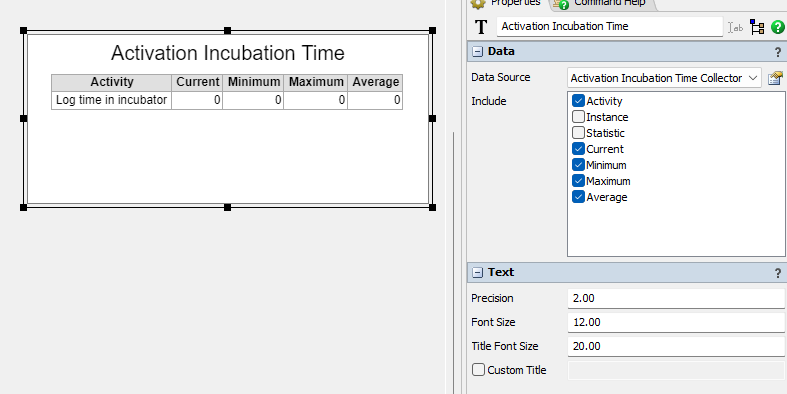
Task: Click the top-center resize handle of the chart
Action: pos(227,31)
